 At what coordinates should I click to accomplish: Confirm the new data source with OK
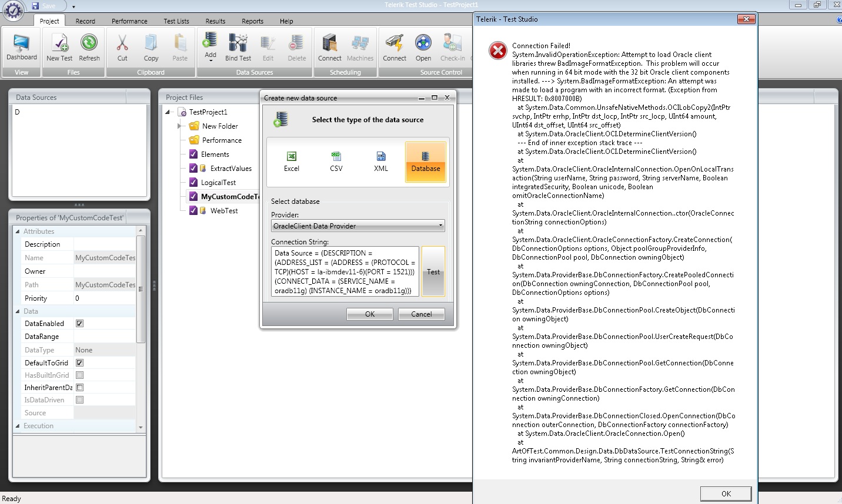pyautogui.click(x=370, y=314)
